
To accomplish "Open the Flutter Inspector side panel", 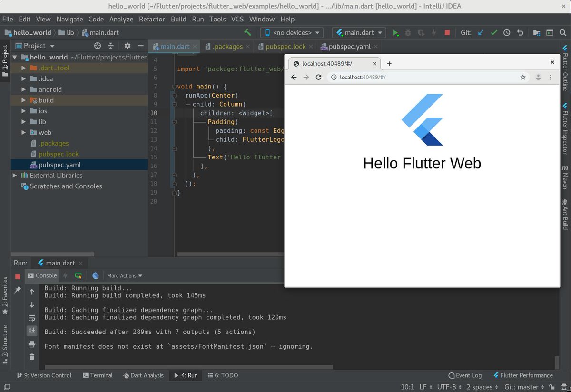I will click(565, 128).
